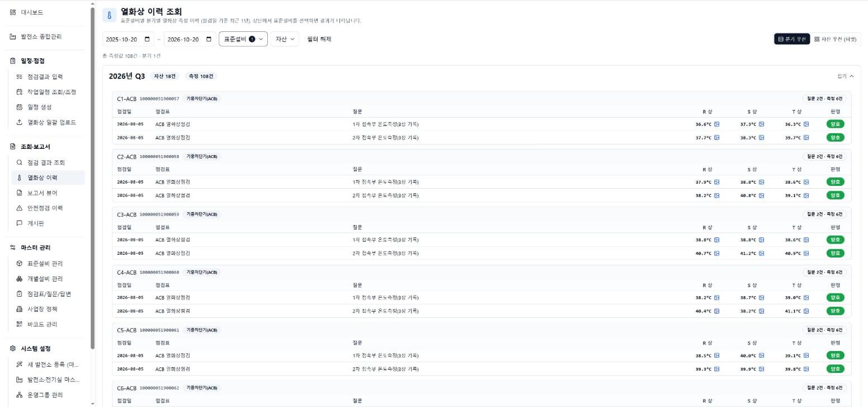868x407 pixels.
Task: Click the 표준설비 관리 cube icon
Action: tap(20, 263)
